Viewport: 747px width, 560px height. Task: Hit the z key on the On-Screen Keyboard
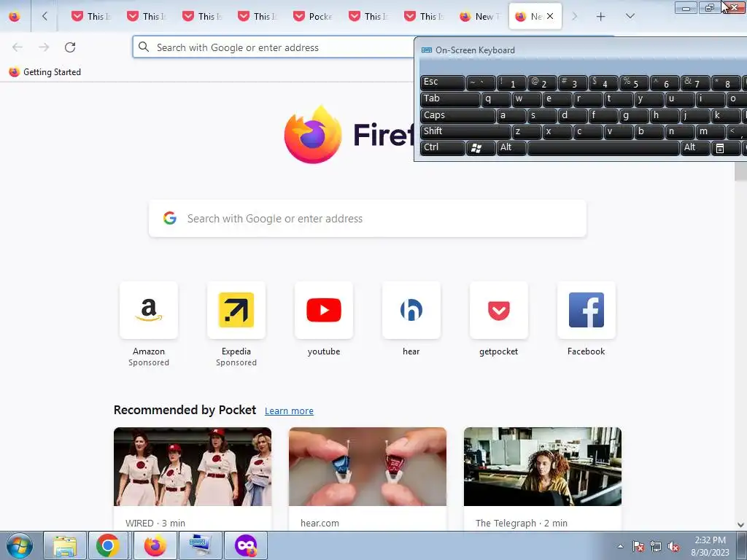[x=527, y=132]
